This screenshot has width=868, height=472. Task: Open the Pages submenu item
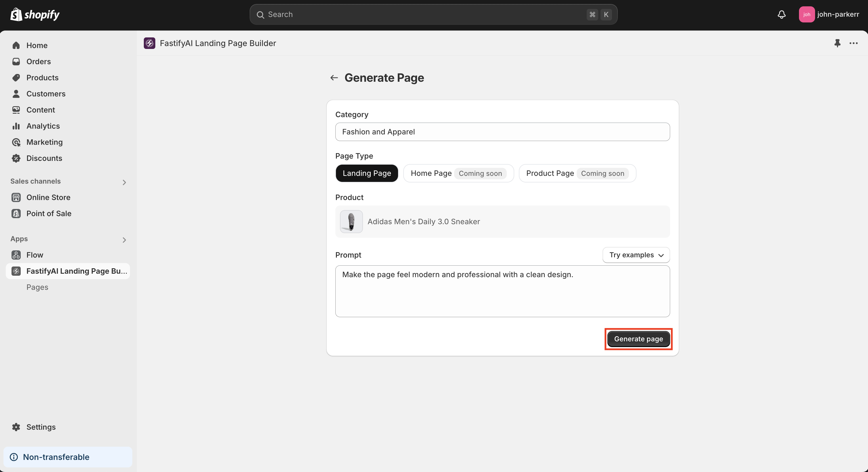[37, 287]
